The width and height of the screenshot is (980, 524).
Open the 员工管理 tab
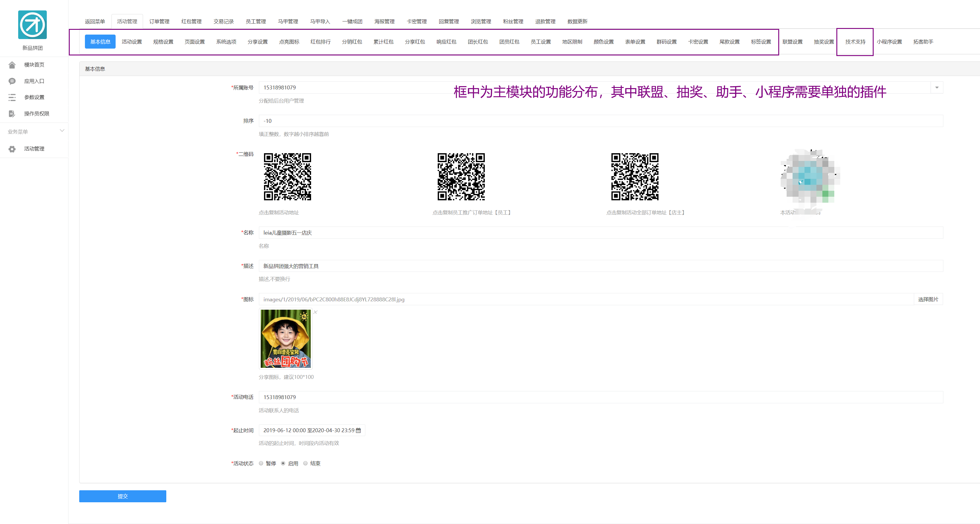point(256,21)
